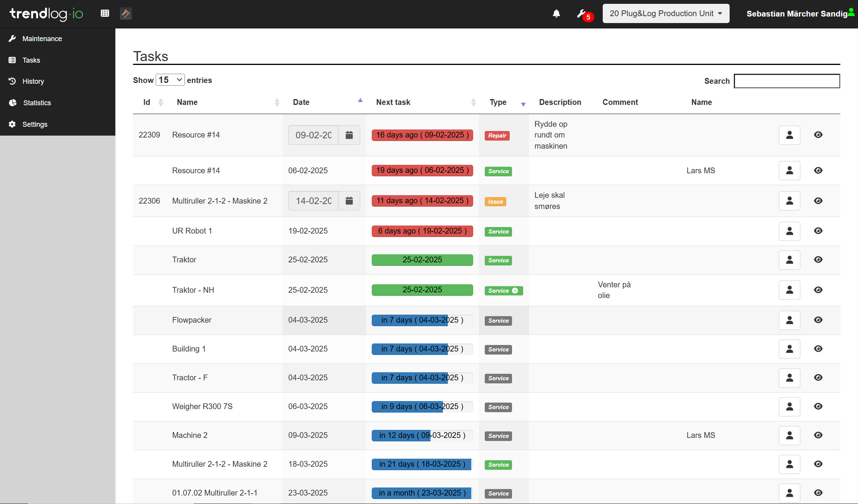Assign user for Traktor - NH row
Screen dimensions: 858x504
(790, 290)
